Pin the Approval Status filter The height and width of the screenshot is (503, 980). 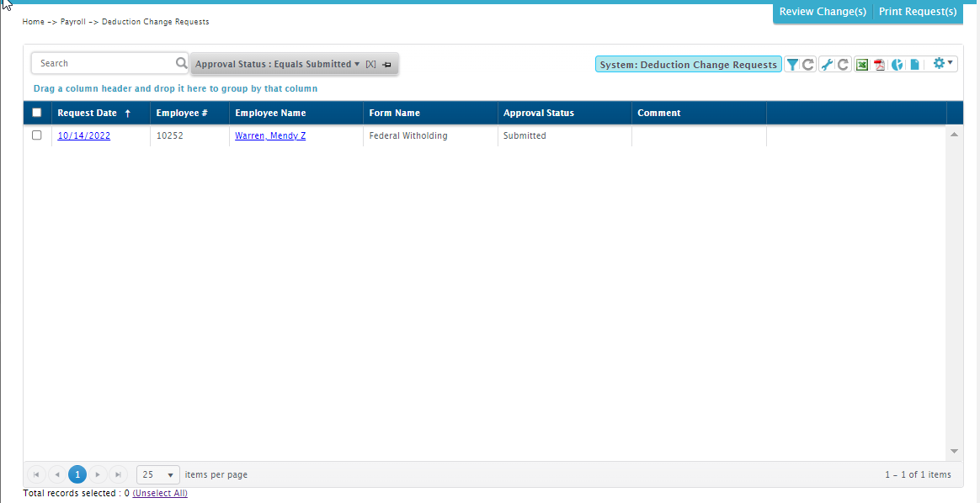point(387,64)
